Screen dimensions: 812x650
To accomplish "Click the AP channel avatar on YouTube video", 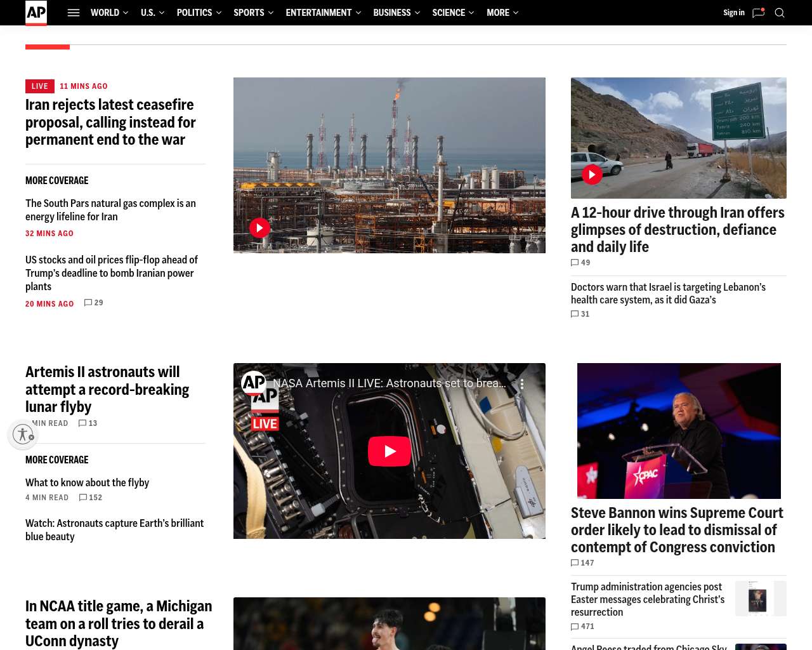I will tap(254, 383).
